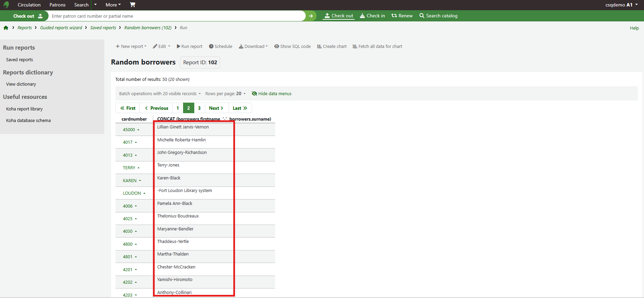The width and height of the screenshot is (644, 298).
Task: Open data menu for cardnumber KAREN
Action: pyautogui.click(x=132, y=181)
